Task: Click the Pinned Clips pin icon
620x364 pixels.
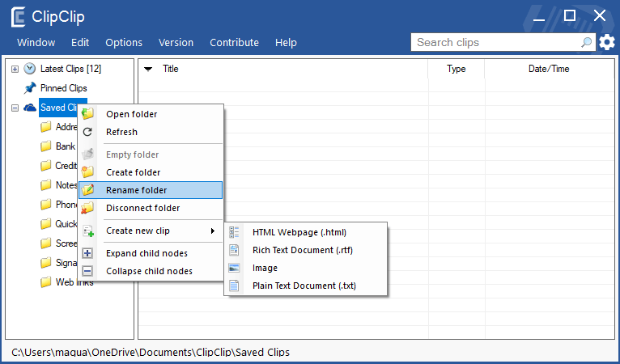Action: pos(30,87)
